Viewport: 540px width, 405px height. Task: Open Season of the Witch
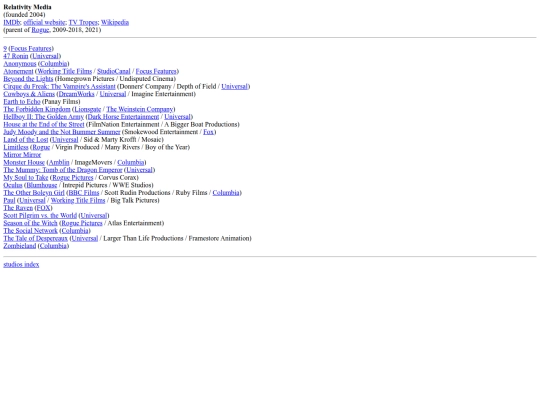click(x=30, y=223)
